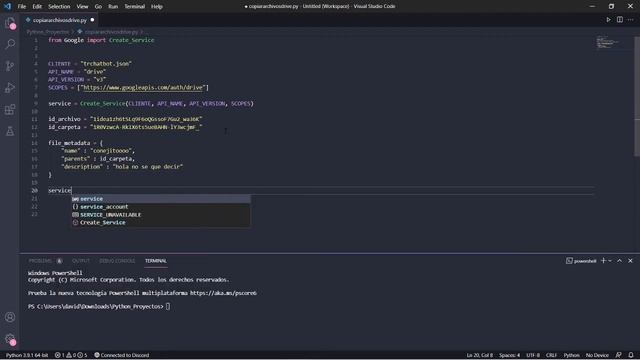
Task: Click copiararchivosdrive.py breadcrumb item
Action: coord(111,31)
